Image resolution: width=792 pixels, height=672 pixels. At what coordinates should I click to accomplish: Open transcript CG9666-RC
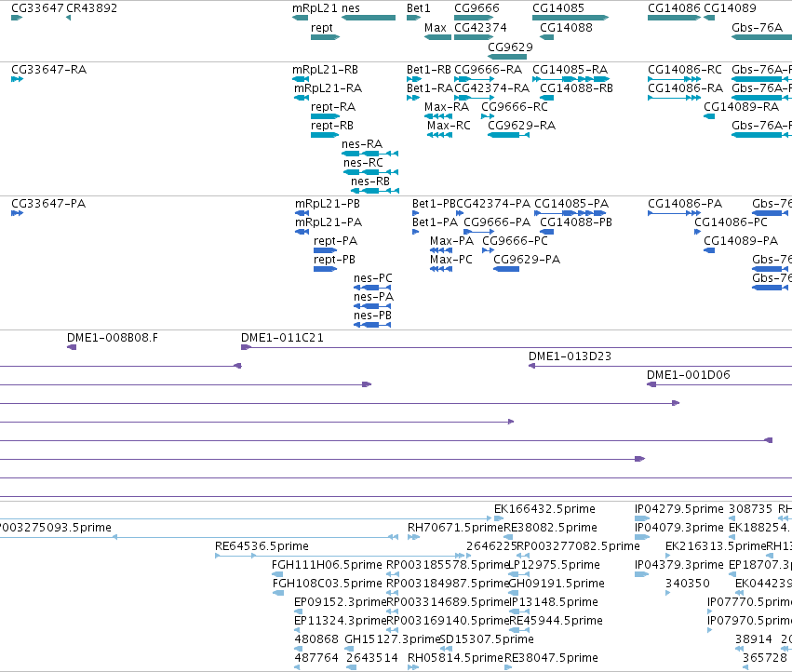pyautogui.click(x=514, y=107)
